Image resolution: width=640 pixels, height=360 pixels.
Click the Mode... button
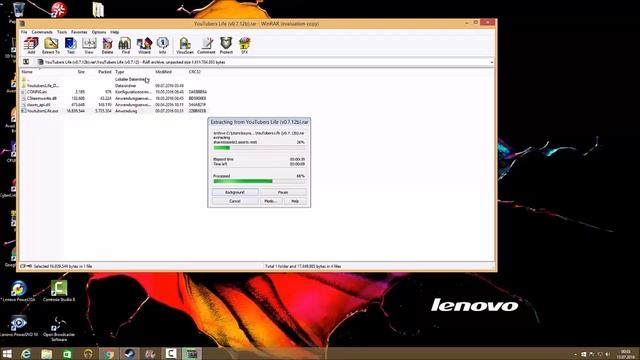(x=270, y=201)
